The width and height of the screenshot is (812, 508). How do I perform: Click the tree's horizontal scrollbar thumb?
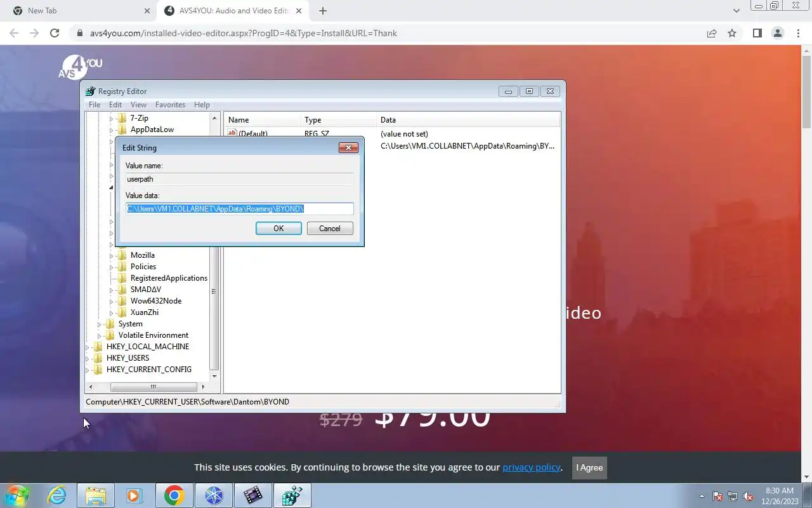point(154,387)
